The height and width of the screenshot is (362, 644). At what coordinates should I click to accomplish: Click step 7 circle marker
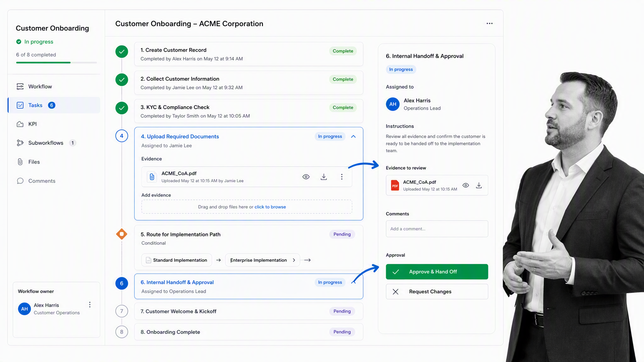pos(122,311)
